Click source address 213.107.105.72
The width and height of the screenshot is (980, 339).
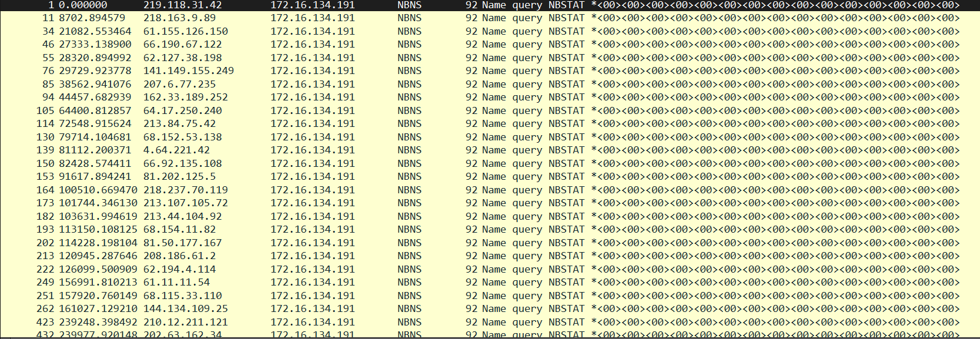coord(186,203)
